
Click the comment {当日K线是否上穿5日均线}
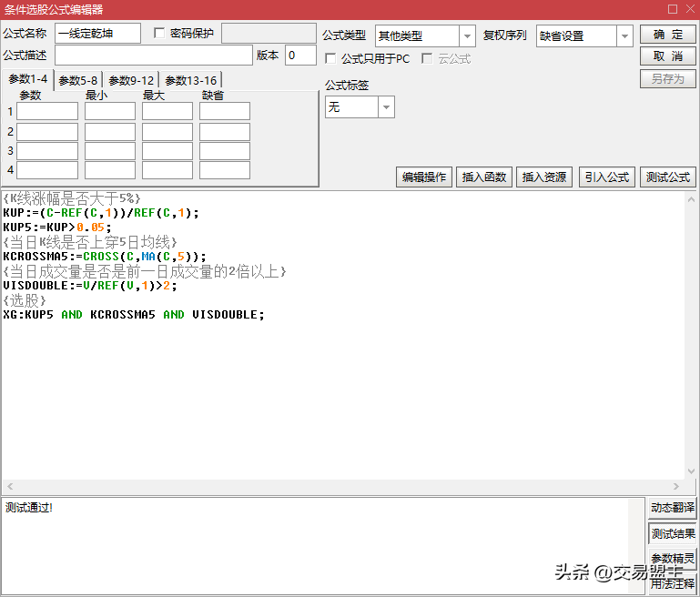[90, 242]
